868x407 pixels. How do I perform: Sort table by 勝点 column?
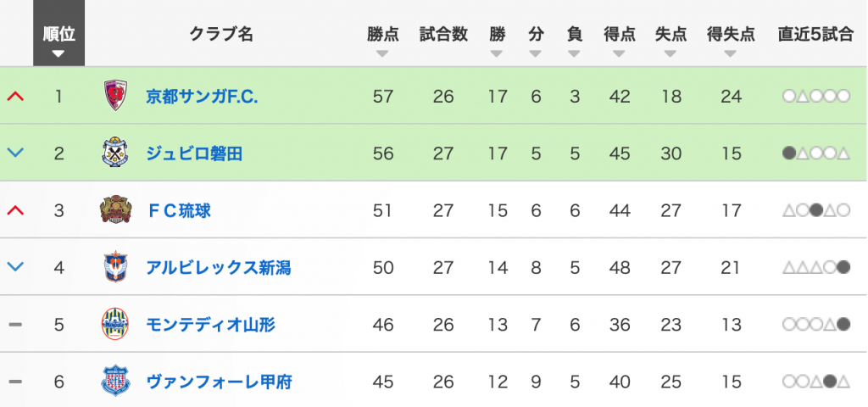tap(382, 41)
